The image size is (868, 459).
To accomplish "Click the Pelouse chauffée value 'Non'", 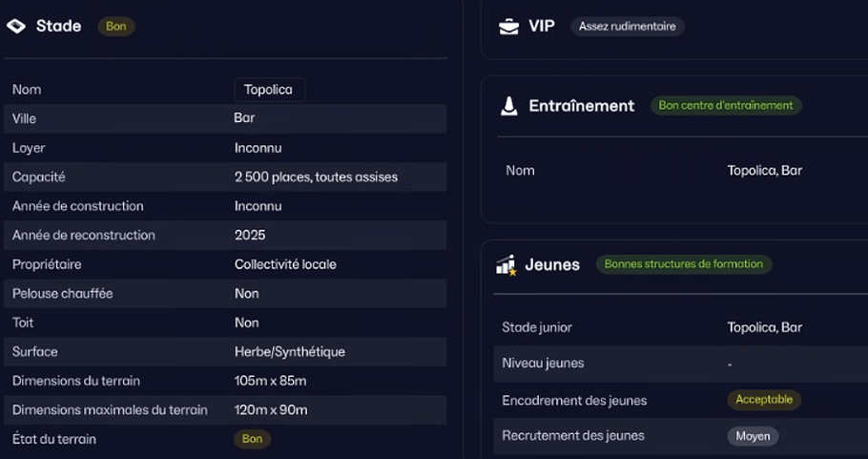I will click(x=247, y=294).
